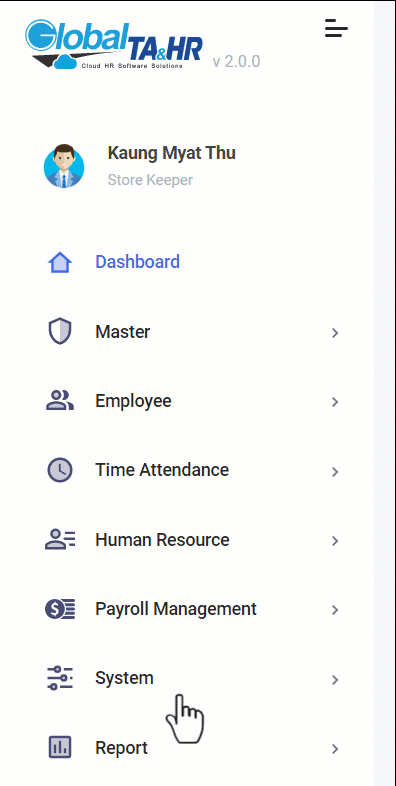Click the Time Attendance clock icon
The height and width of the screenshot is (786, 396).
point(60,470)
